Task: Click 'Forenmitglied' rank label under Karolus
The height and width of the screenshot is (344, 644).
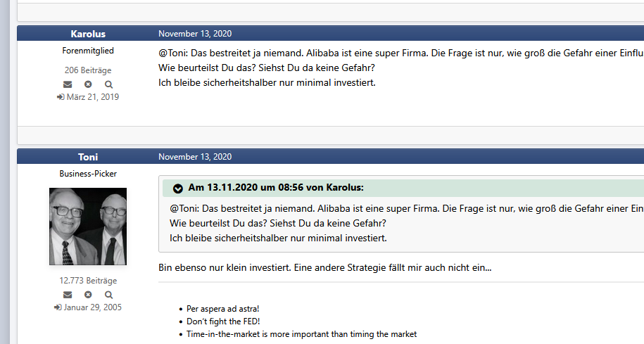Action: click(x=88, y=51)
